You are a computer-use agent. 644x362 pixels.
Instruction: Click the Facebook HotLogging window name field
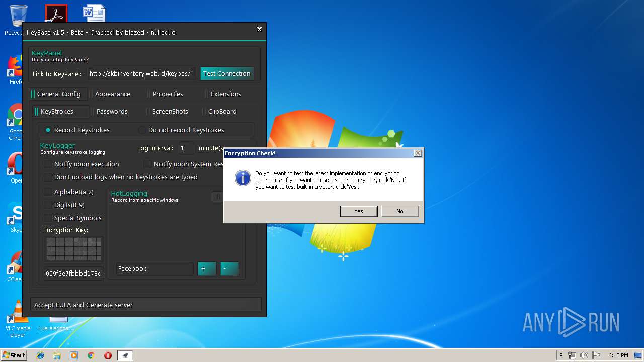[154, 269]
